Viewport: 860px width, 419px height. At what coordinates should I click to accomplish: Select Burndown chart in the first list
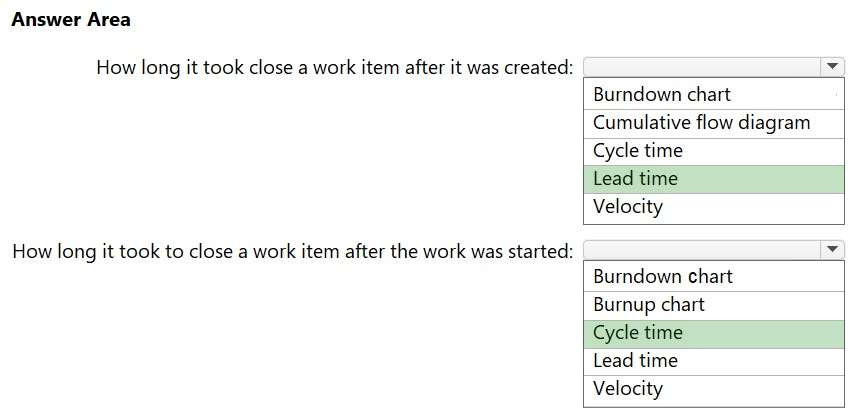coord(661,95)
